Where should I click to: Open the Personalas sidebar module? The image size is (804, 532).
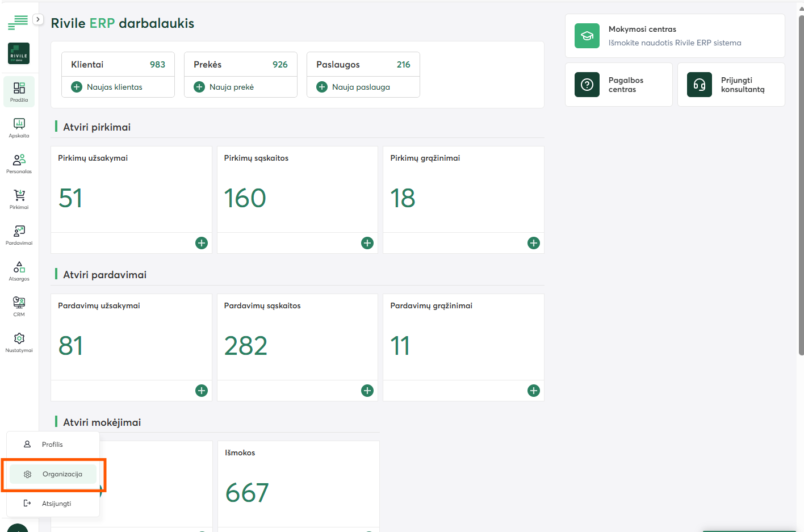(x=19, y=164)
